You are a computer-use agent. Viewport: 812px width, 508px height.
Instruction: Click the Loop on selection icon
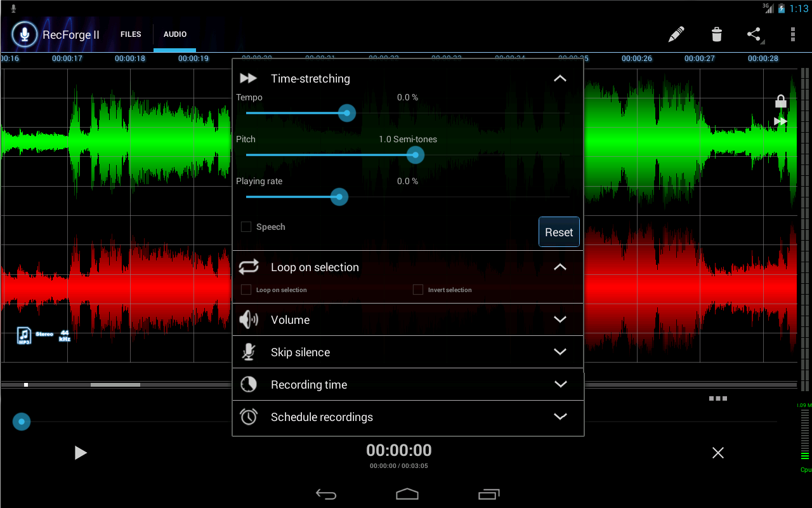coord(248,267)
